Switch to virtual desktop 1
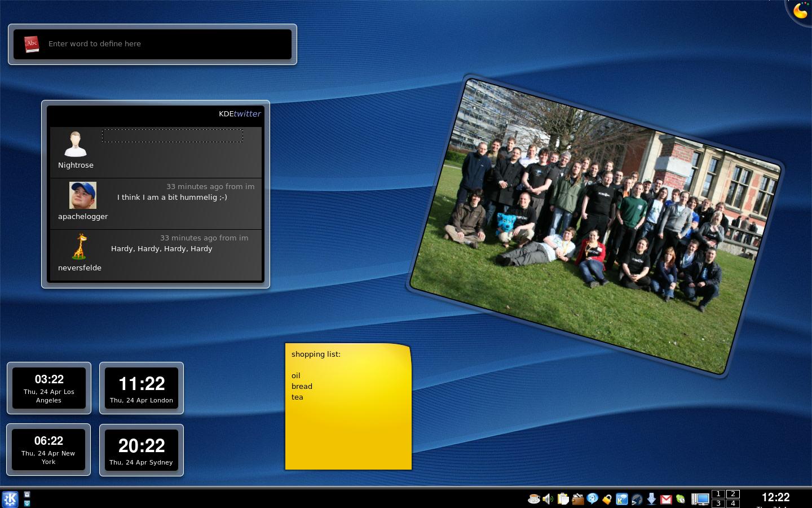Viewport: 812px width, 508px height. (718, 494)
